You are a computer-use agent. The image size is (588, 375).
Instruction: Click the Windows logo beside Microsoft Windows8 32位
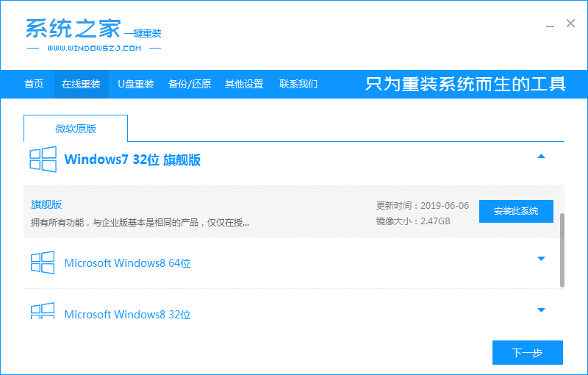pos(43,311)
